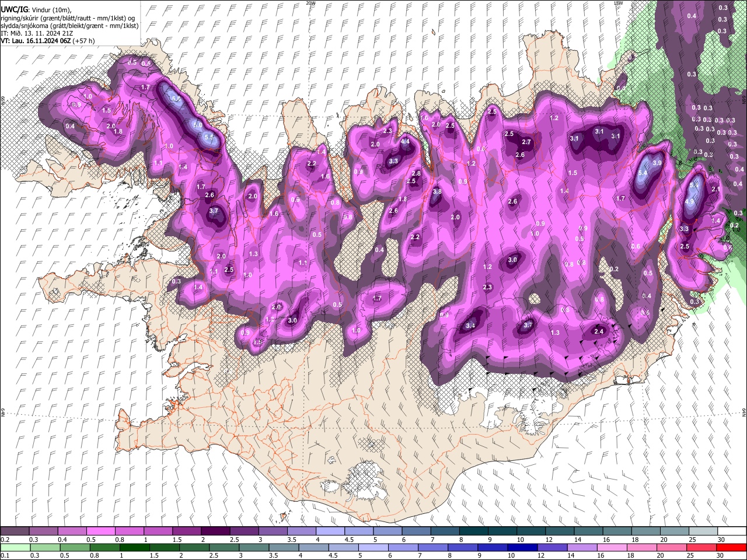Viewport: 747px width, 560px height.
Task: Click the 'VT: Lau. 16.11.2024 06Z (+57 h)' line
Action: click(48, 41)
